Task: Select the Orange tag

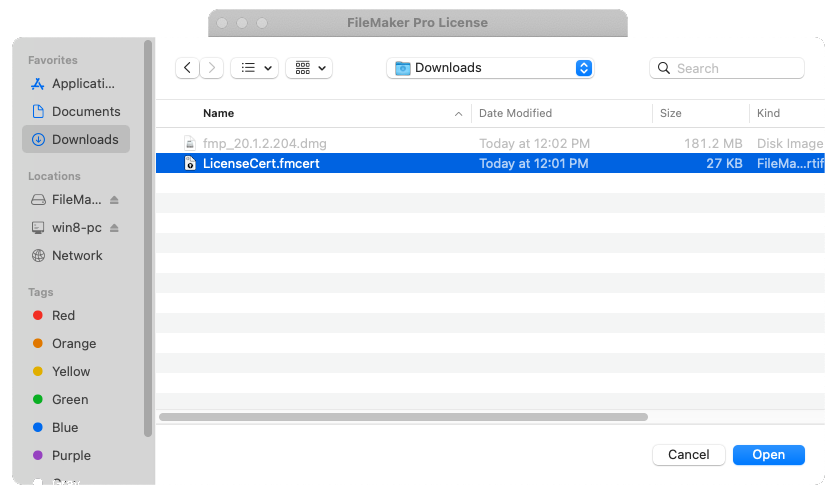Action: coord(76,344)
